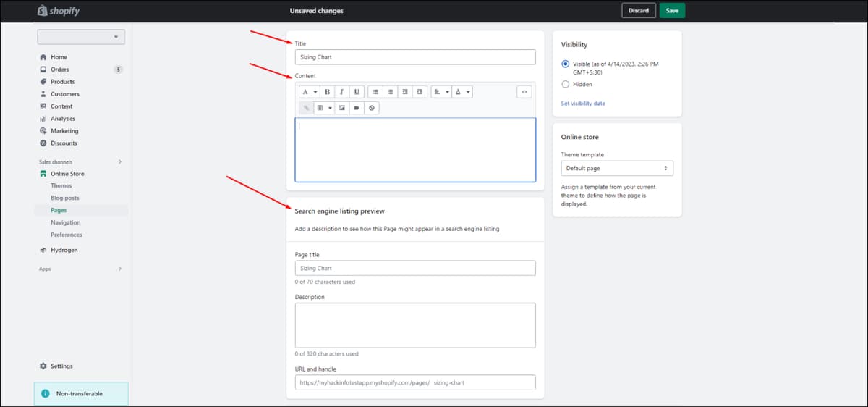Click the Customers person icon
This screenshot has height=407, width=868.
pos(43,94)
